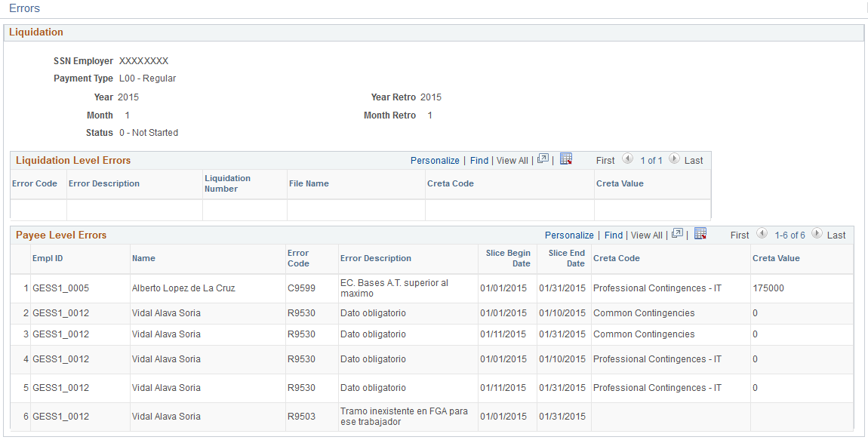Show previous row in Liquidation Level Errors
The image size is (868, 440).
(627, 158)
